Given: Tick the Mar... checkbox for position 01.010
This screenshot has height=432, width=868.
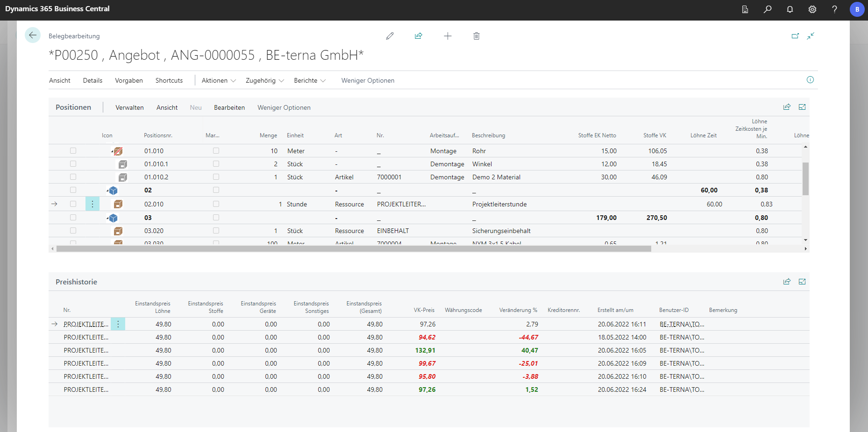Looking at the screenshot, I should click(x=216, y=151).
